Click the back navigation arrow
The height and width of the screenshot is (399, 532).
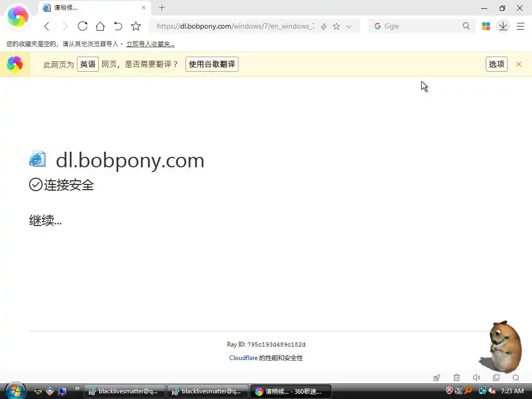pyautogui.click(x=47, y=26)
